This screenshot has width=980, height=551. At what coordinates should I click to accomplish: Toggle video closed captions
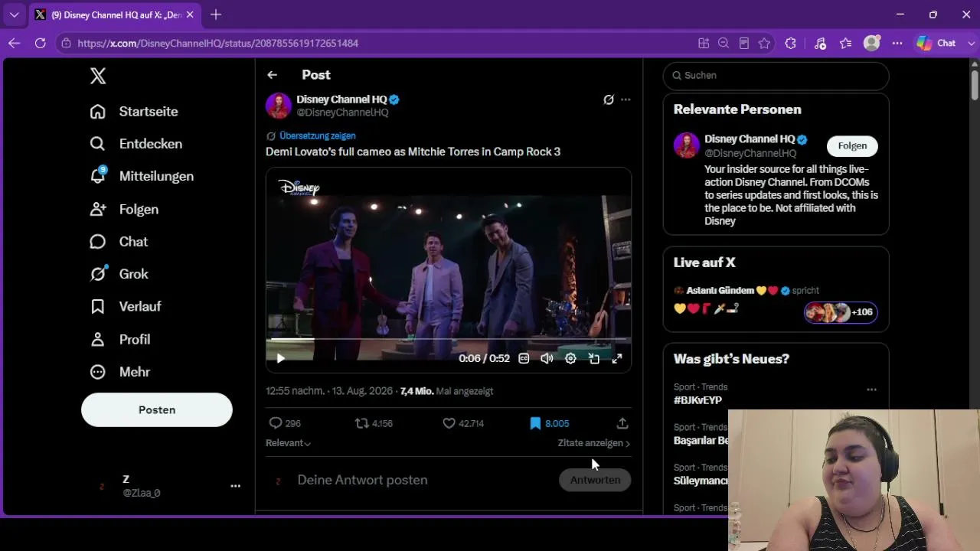click(x=524, y=358)
